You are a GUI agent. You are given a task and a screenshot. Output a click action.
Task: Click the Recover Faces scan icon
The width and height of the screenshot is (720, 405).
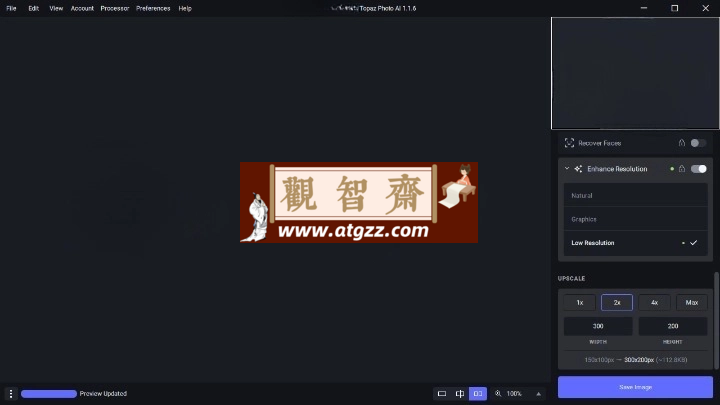[569, 143]
